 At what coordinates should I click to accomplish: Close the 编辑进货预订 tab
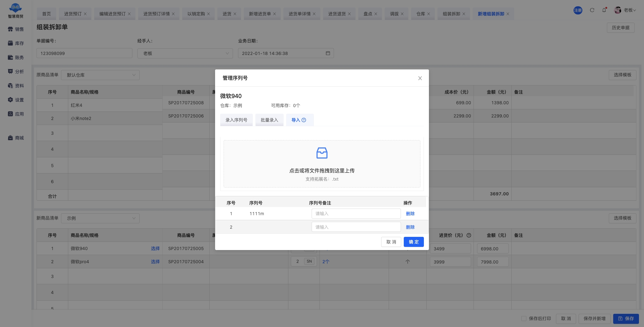point(129,14)
